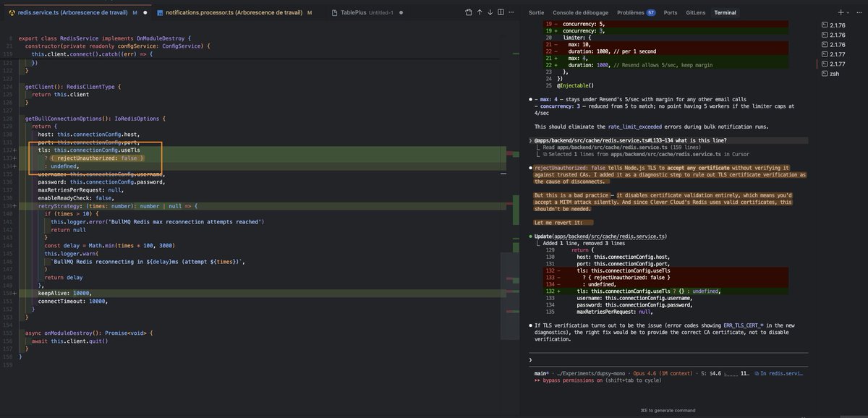The width and height of the screenshot is (868, 418).
Task: Click retryStrategy property in editor
Action: tap(61, 206)
